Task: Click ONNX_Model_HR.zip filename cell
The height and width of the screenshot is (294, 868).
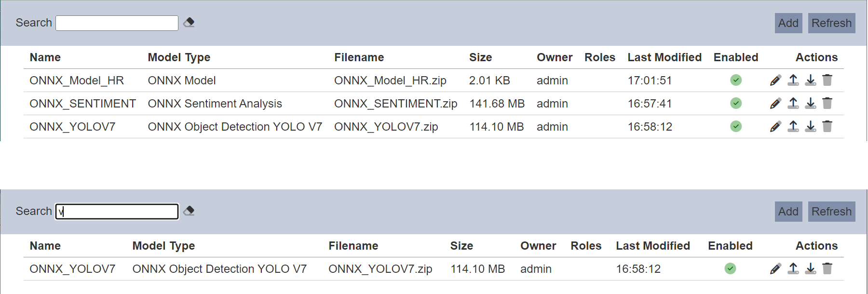Action: [390, 80]
